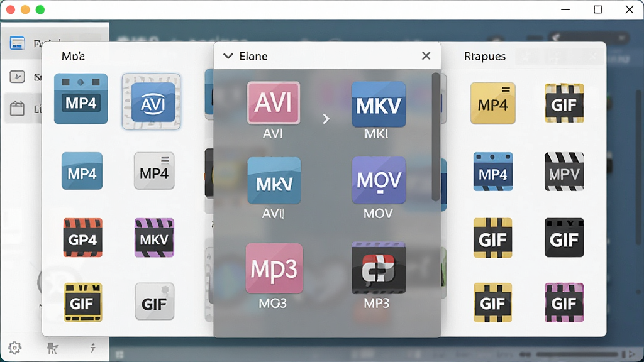Image resolution: width=644 pixels, height=362 pixels.
Task: Choose the pink filmstrip GIF icon
Action: pyautogui.click(x=564, y=302)
